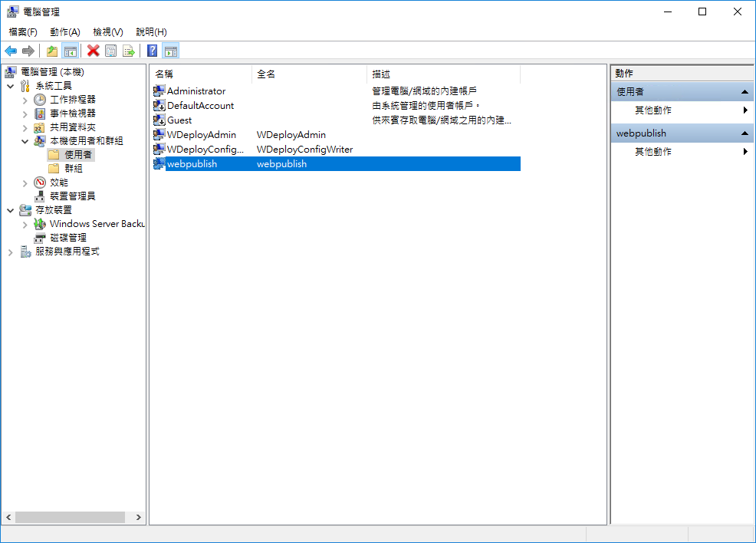Click the blue Help question mark icon

[152, 51]
